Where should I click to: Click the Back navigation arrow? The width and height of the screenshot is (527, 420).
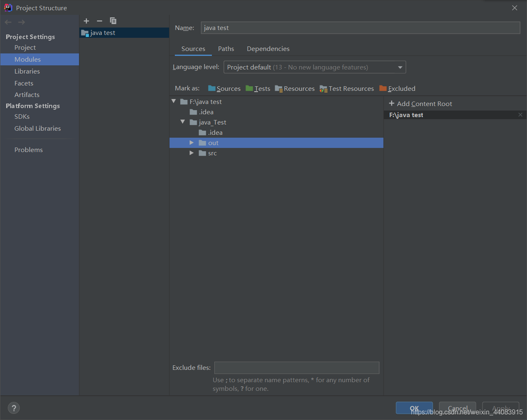8,22
